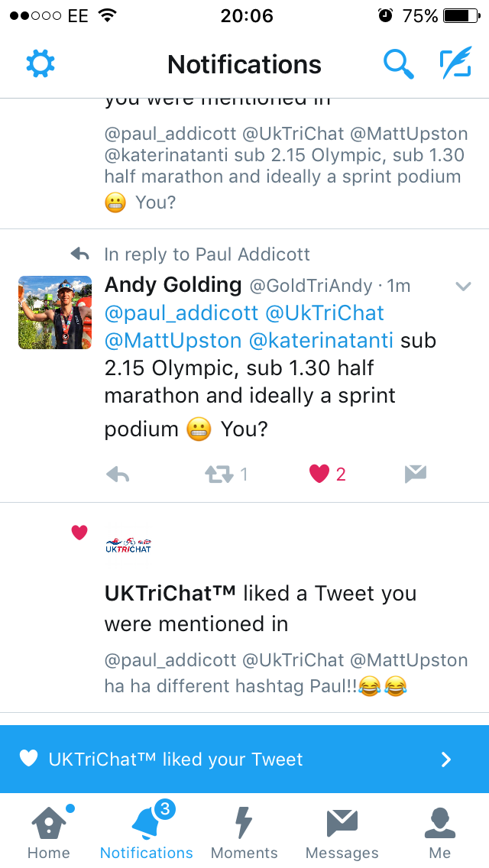This screenshot has width=489, height=868.
Task: Open the liked your Tweet banner arrow
Action: coord(447,759)
